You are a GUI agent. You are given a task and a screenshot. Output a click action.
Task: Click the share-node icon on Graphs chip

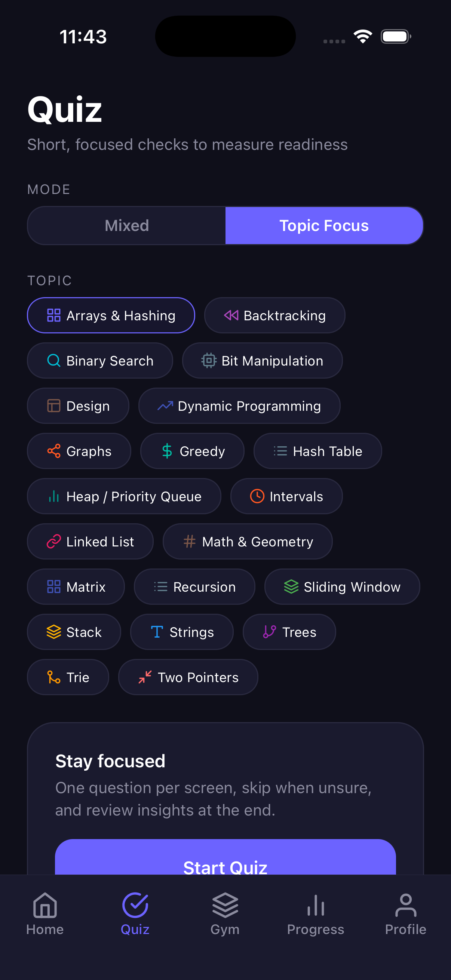53,451
